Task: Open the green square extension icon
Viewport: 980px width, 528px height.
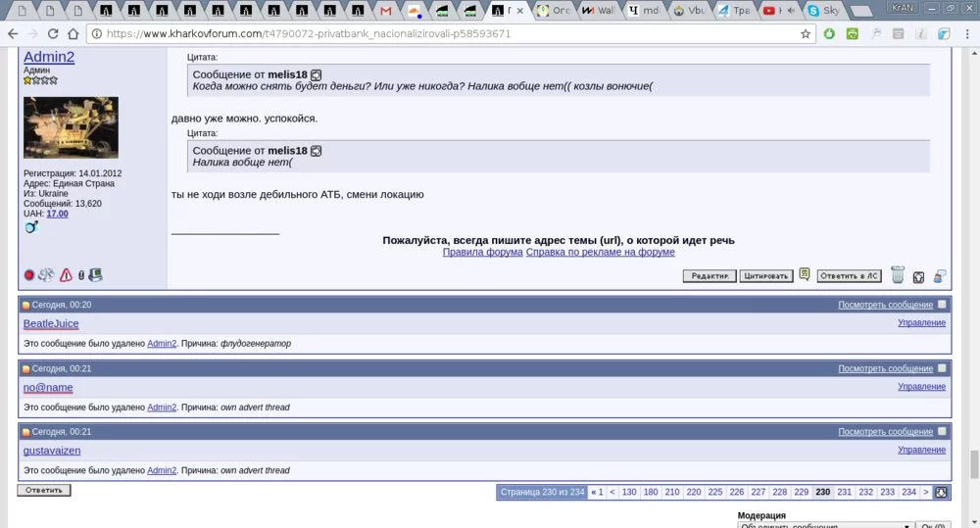Action: (853, 33)
